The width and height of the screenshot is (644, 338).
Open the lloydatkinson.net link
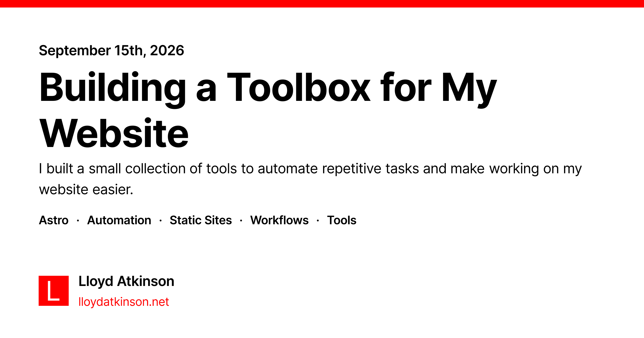124,302
